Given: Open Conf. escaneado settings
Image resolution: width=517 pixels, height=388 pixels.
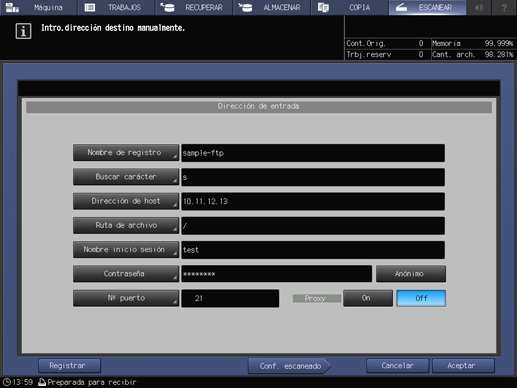Looking at the screenshot, I should tap(289, 366).
